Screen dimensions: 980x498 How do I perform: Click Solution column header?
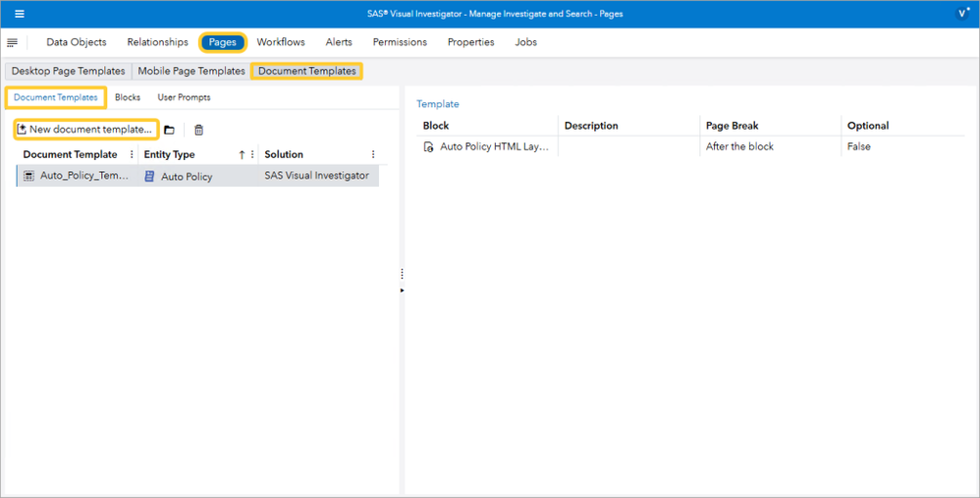pyautogui.click(x=284, y=154)
